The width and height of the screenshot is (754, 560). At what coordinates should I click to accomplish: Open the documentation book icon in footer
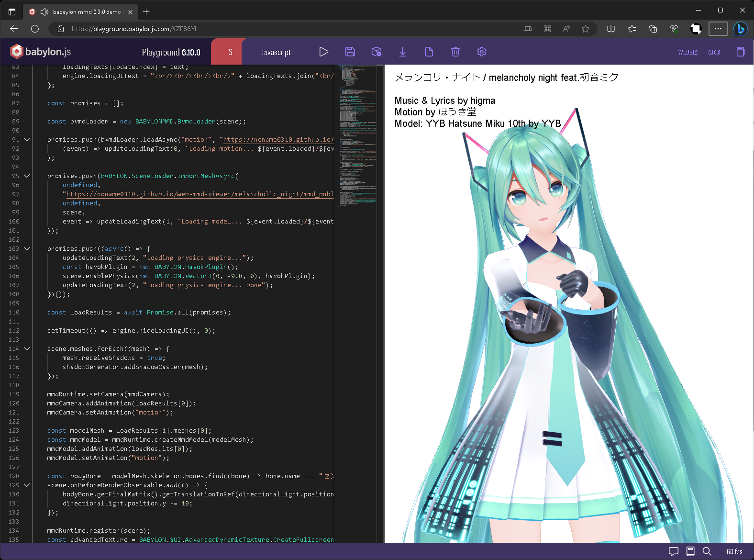tap(690, 551)
